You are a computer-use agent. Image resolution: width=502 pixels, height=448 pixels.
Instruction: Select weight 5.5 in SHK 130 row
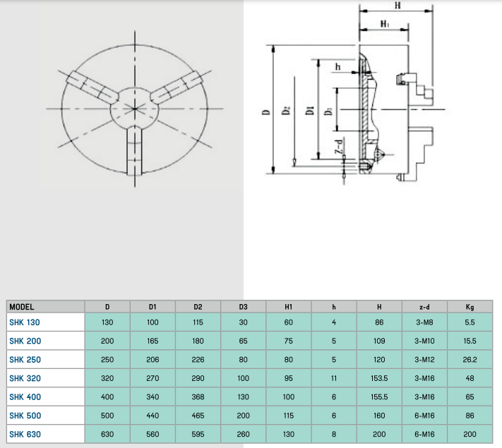pyautogui.click(x=470, y=322)
